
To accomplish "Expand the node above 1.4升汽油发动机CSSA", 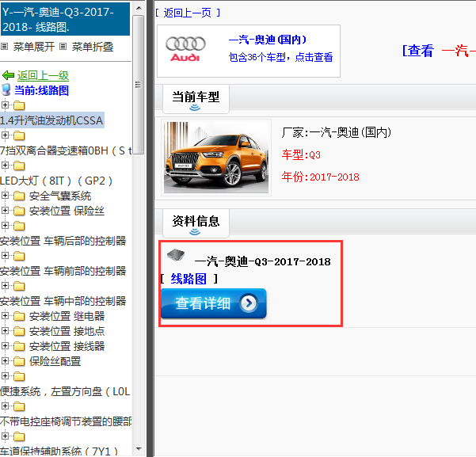I will [5, 105].
